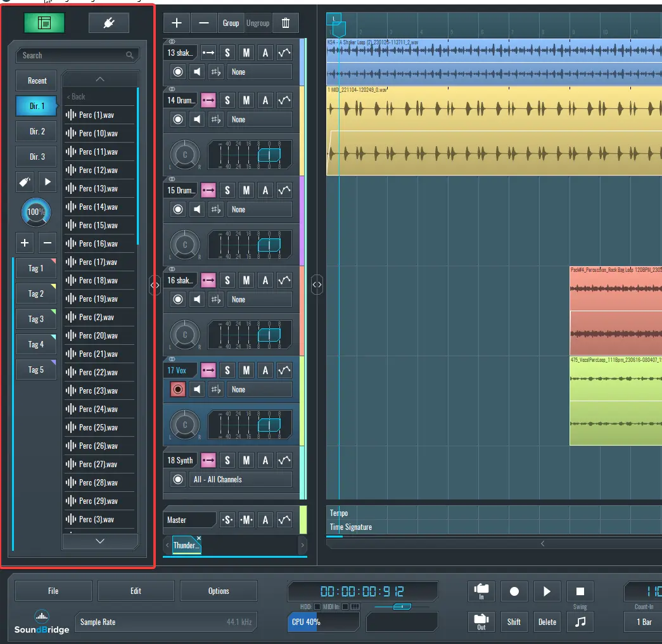662x644 pixels.
Task: Close the Thunder tab with its X
Action: click(x=199, y=538)
